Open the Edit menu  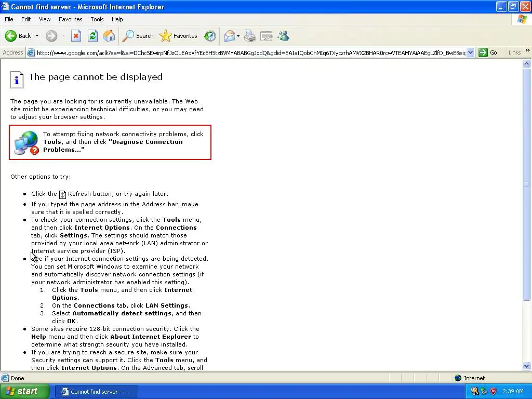pyautogui.click(x=26, y=19)
